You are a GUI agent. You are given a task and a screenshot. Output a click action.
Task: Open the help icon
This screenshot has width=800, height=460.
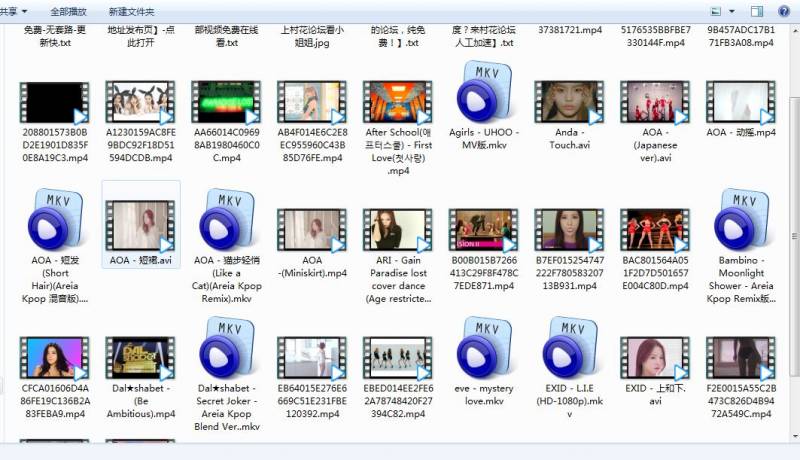tap(784, 11)
